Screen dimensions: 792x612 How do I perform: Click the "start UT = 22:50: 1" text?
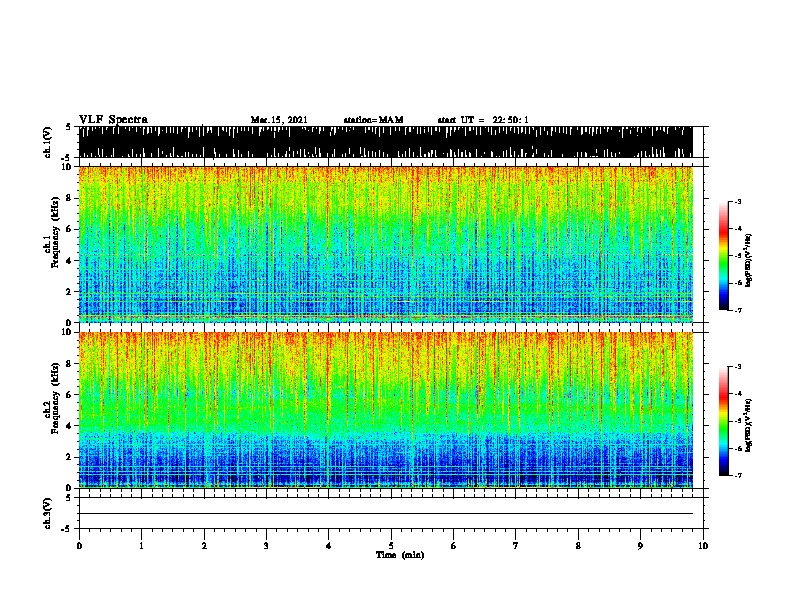[x=483, y=120]
